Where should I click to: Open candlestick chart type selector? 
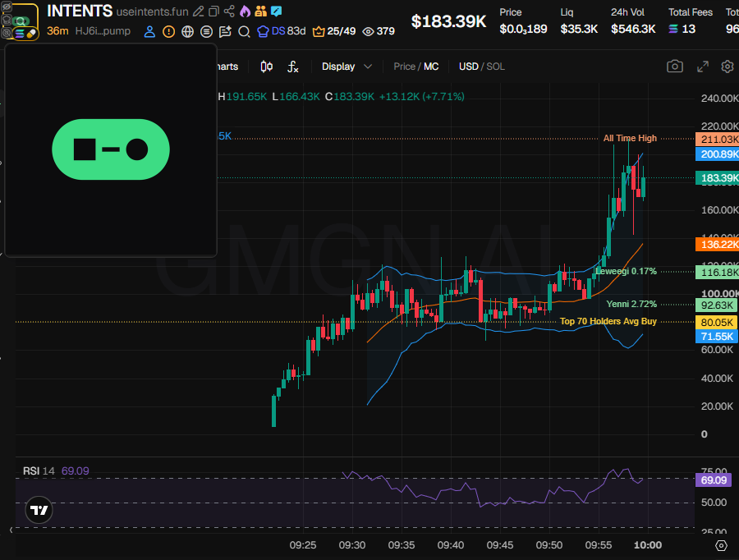(x=266, y=67)
